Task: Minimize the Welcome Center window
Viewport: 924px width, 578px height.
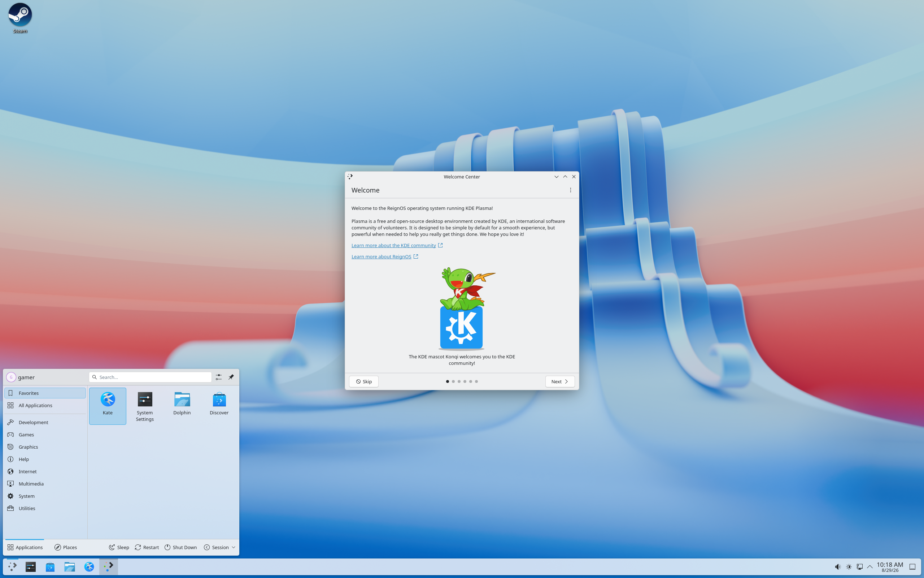Action: 556,177
